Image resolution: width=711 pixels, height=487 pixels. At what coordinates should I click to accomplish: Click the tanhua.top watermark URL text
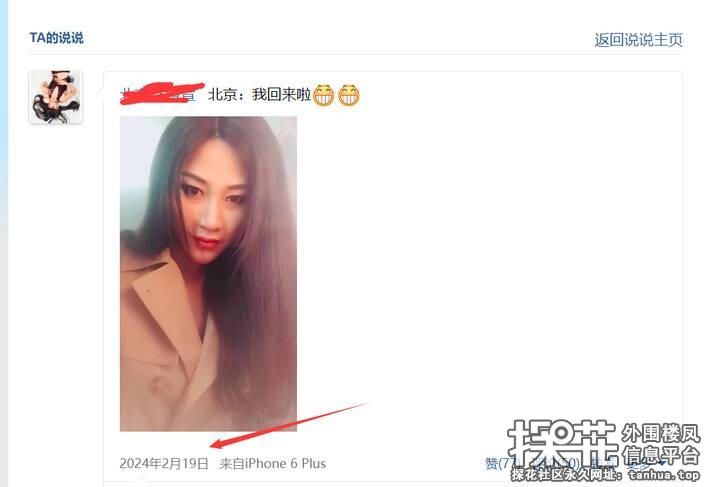pyautogui.click(x=663, y=475)
